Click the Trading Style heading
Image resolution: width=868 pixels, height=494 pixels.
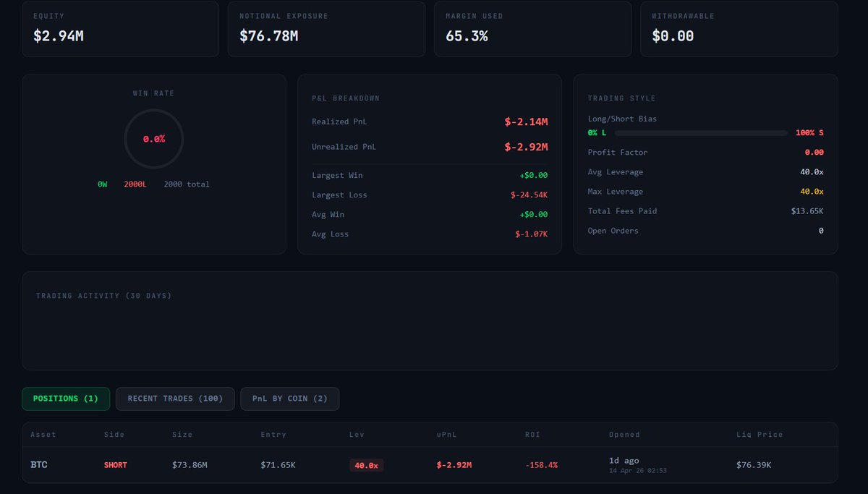[622, 98]
